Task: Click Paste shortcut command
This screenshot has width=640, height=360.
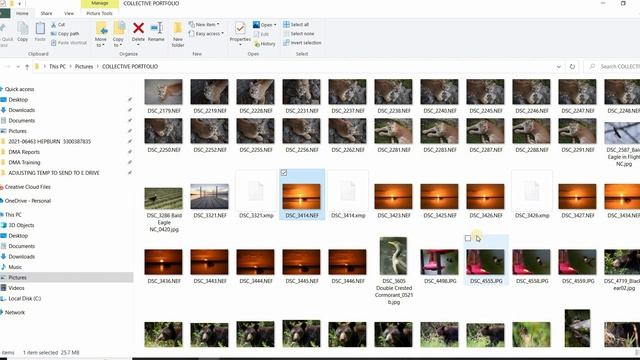Action: 69,43
